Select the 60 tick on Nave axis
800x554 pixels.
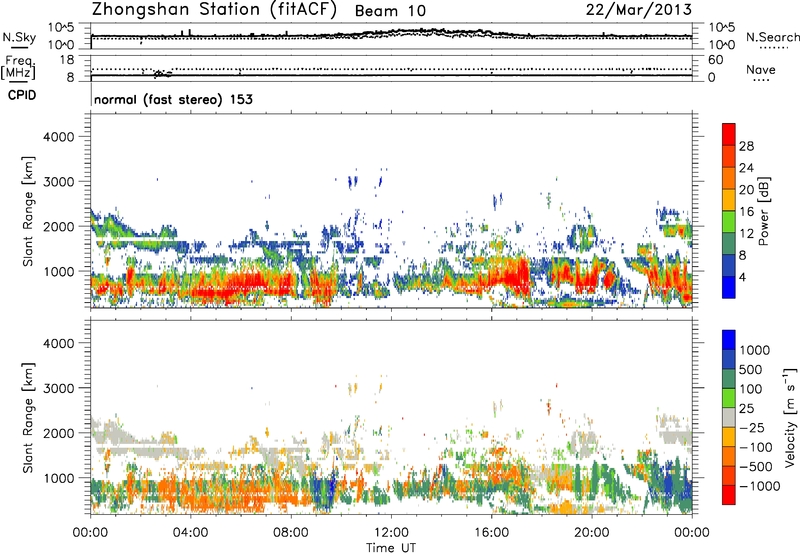click(x=715, y=60)
